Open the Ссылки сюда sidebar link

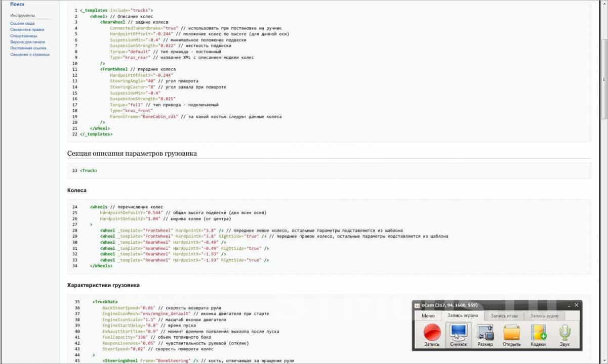pyautogui.click(x=22, y=23)
